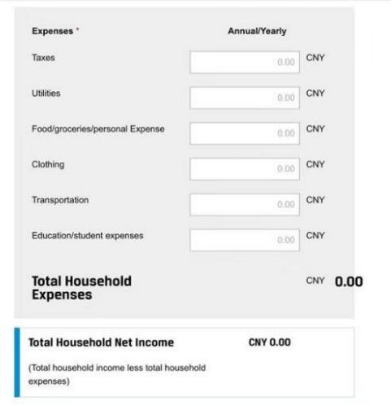Image resolution: width=392 pixels, height=406 pixels.
Task: Click the CNY 0.00 net income value
Action: pyautogui.click(x=270, y=342)
